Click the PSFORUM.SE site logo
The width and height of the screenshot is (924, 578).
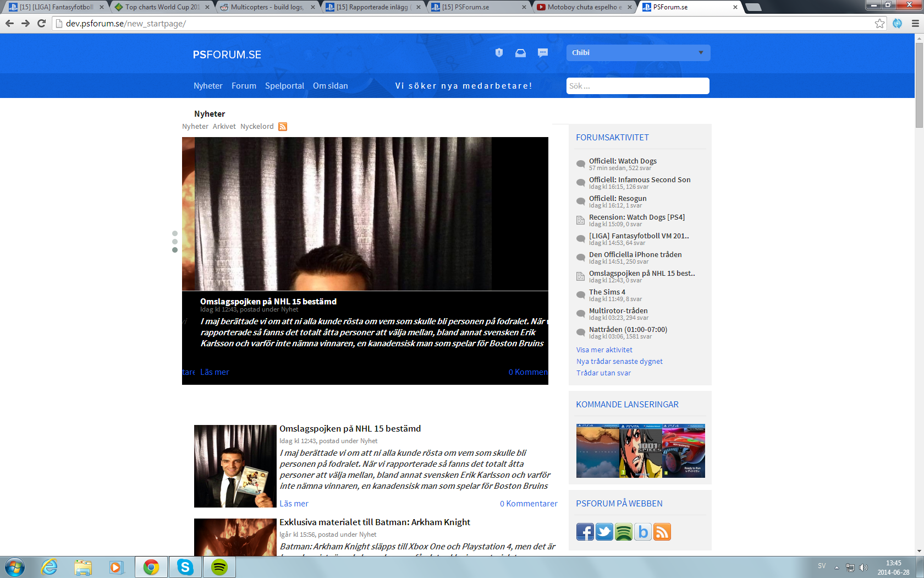pyautogui.click(x=227, y=54)
